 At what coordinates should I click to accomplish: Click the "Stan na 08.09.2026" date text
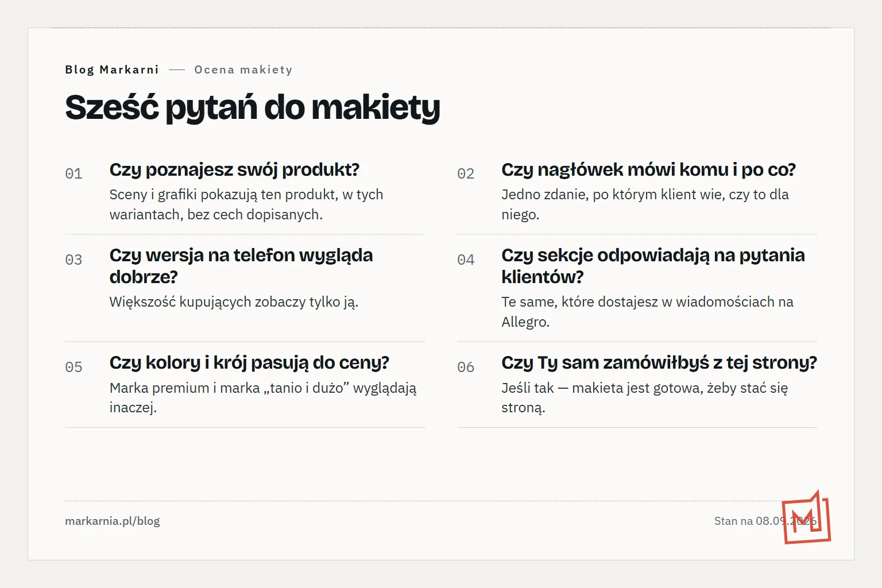tap(765, 521)
